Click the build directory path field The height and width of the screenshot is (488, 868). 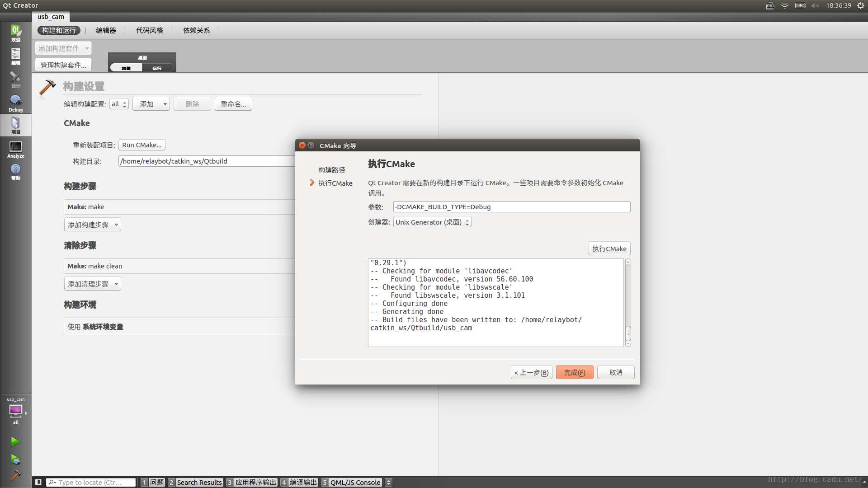(207, 161)
